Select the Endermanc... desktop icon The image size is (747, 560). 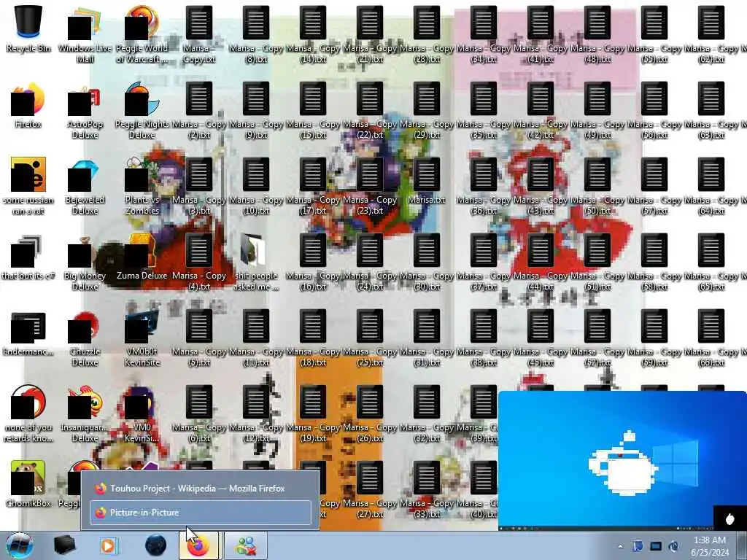click(28, 333)
